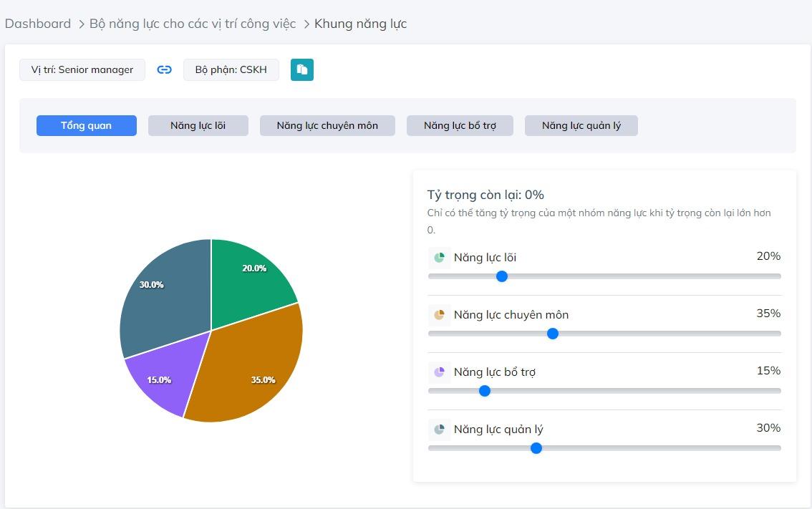Image resolution: width=812 pixels, height=509 pixels.
Task: Click the Năng lực bổ trợ 15% slider handle
Action: [485, 391]
